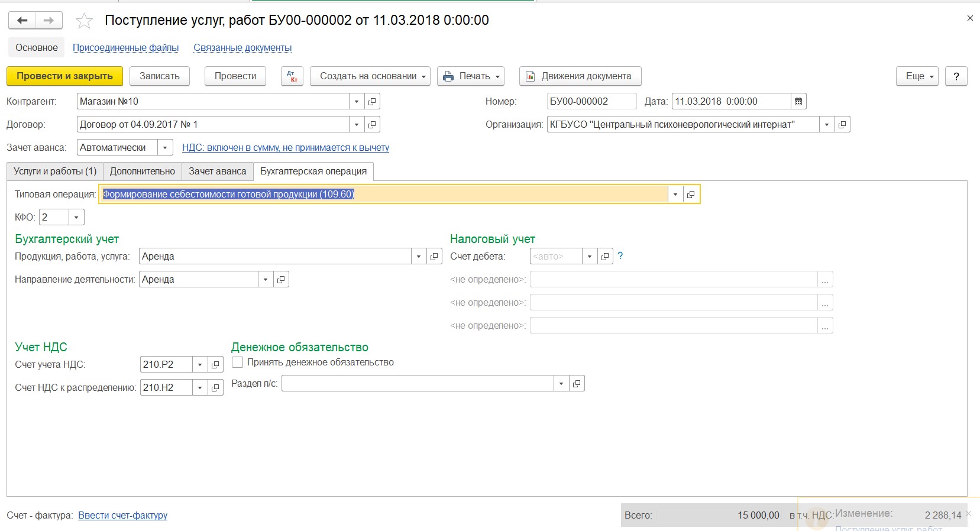Expand Счет НДС к распределению dropdown

coord(200,388)
